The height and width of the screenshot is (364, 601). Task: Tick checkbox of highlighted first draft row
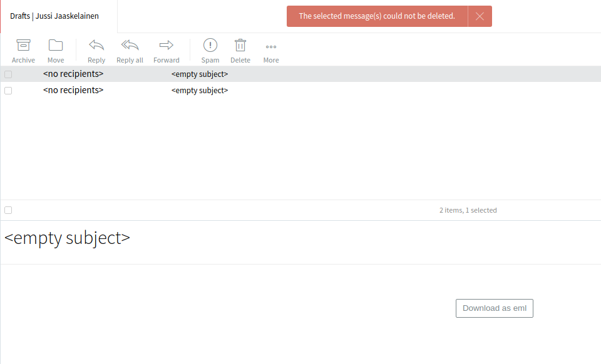click(8, 74)
